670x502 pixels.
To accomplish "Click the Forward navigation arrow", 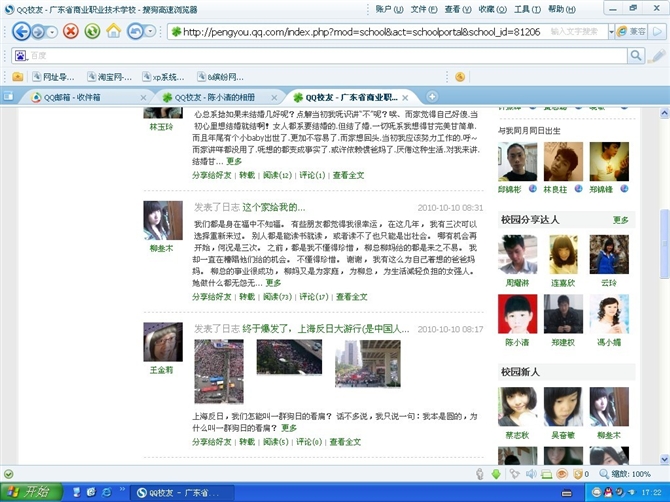I will pos(38,32).
